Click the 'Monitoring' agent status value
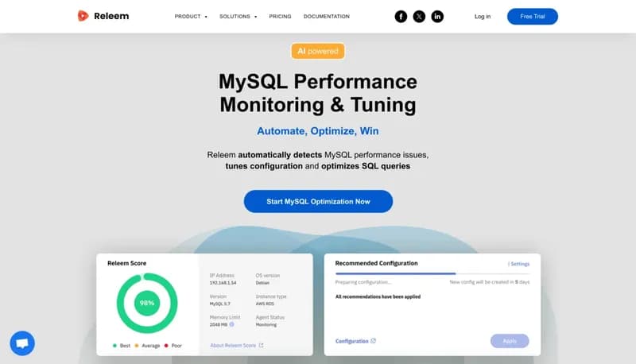 [x=266, y=325]
